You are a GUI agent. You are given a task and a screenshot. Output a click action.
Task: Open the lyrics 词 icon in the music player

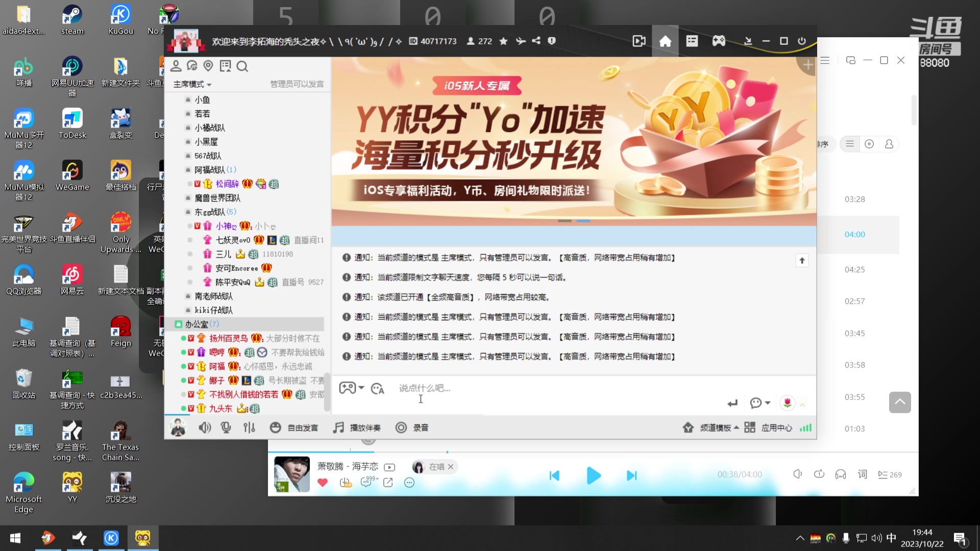[863, 474]
